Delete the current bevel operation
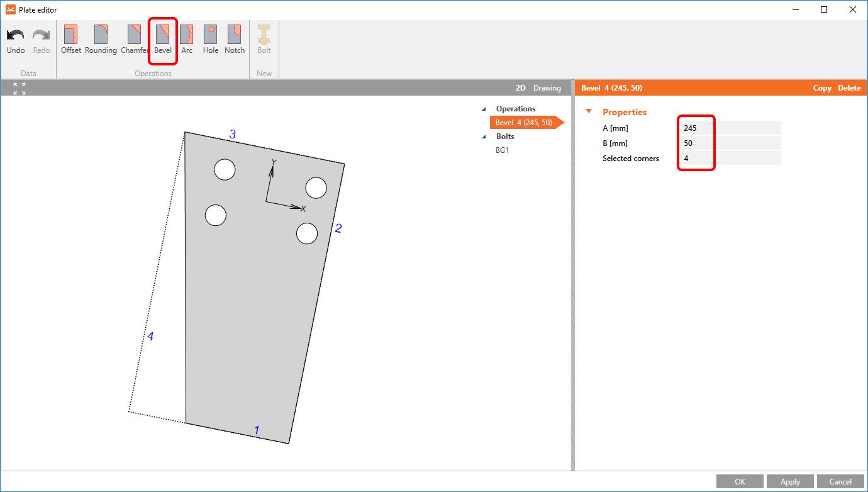868x492 pixels. coord(849,88)
